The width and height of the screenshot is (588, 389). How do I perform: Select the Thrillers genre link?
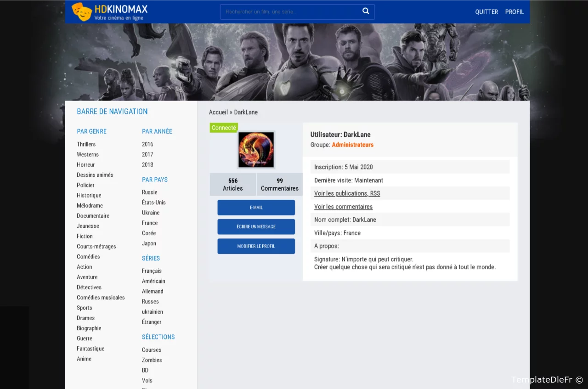coord(86,144)
